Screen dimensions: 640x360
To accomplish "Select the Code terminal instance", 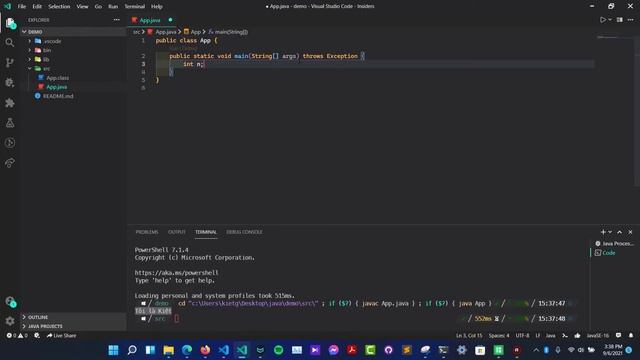I will click(x=609, y=253).
